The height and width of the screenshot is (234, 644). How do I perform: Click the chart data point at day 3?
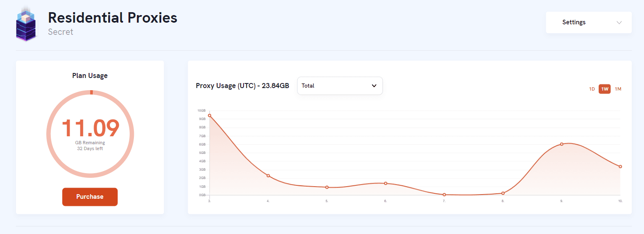(209, 115)
